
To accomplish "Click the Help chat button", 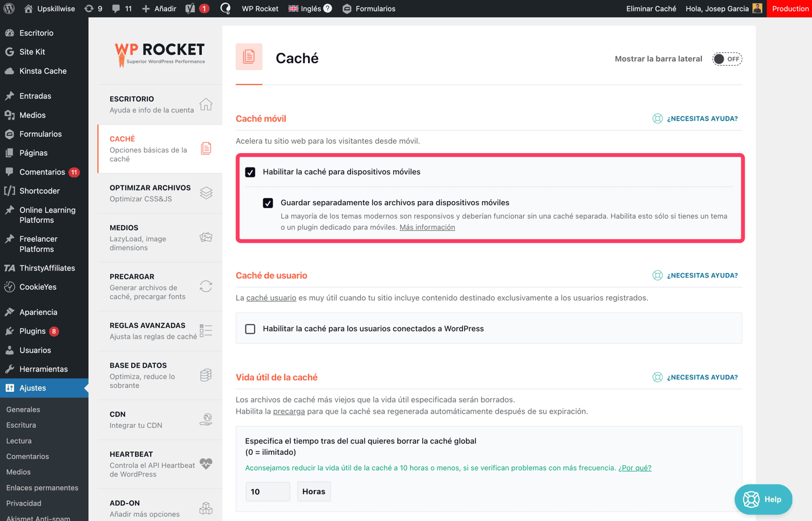I will [x=763, y=500].
